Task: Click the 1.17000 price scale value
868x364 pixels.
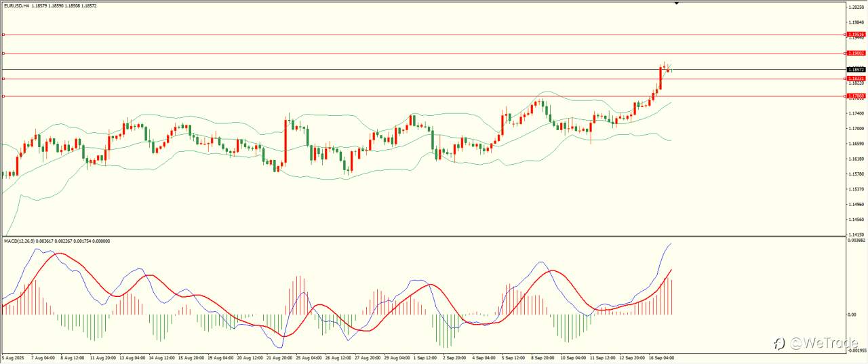Action: pos(856,128)
